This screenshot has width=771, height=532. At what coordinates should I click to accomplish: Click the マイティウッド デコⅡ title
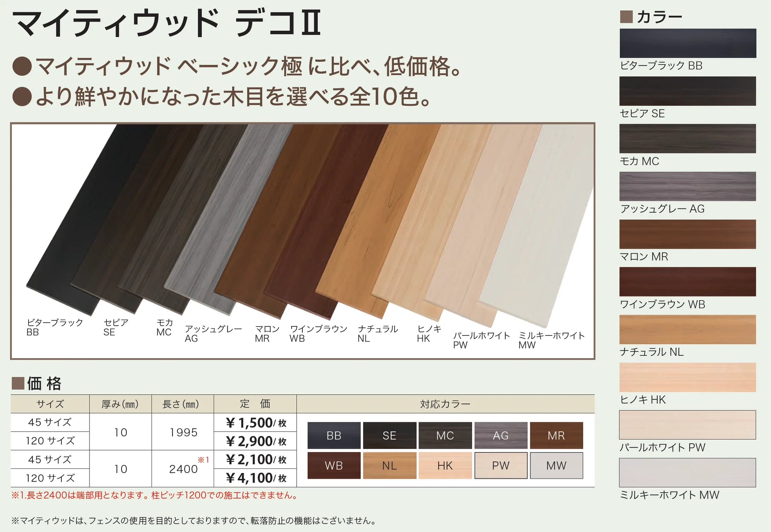pyautogui.click(x=167, y=23)
